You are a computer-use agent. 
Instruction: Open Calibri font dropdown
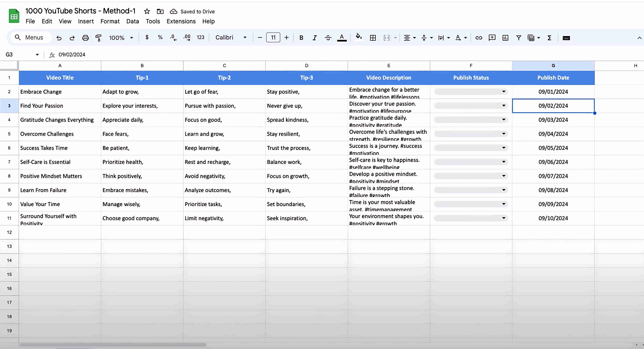pyautogui.click(x=231, y=38)
